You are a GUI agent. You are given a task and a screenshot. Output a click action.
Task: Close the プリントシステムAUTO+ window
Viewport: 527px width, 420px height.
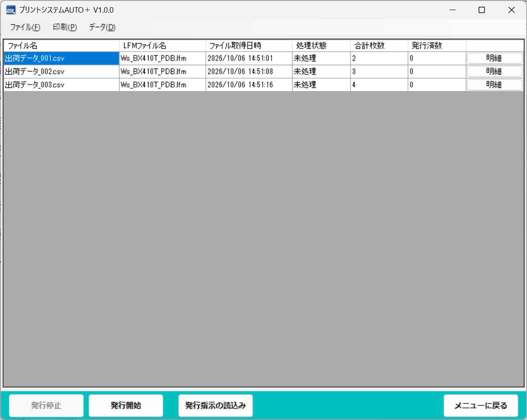point(511,10)
